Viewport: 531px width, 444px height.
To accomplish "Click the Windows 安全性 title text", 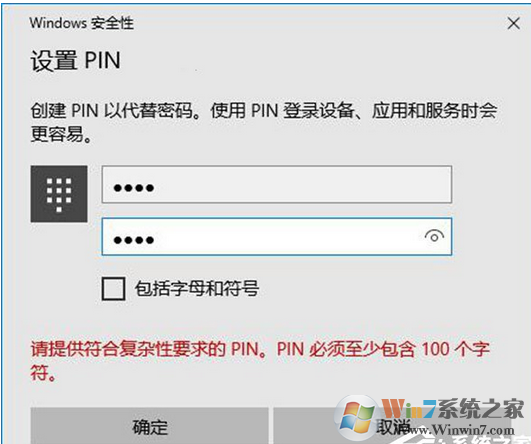I will pos(81,23).
